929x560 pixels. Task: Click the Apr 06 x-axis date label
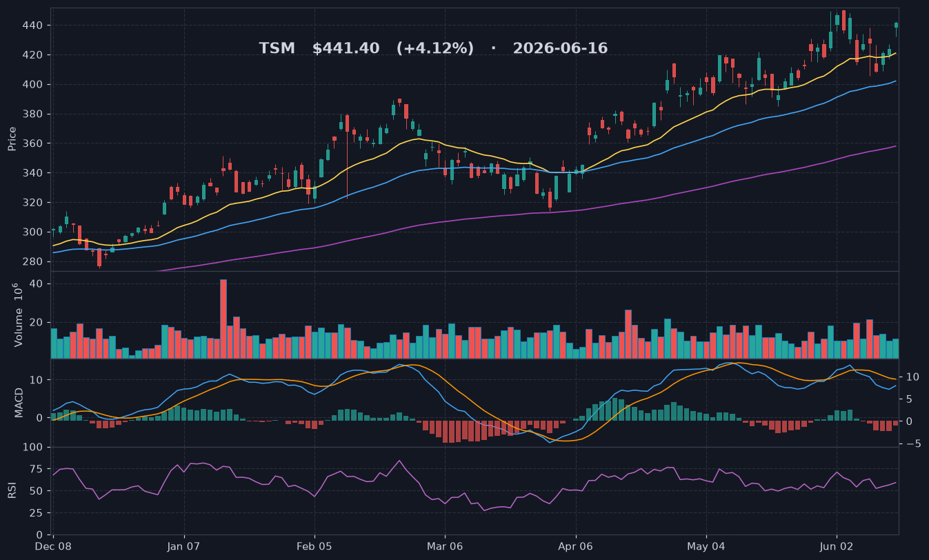[x=575, y=546]
